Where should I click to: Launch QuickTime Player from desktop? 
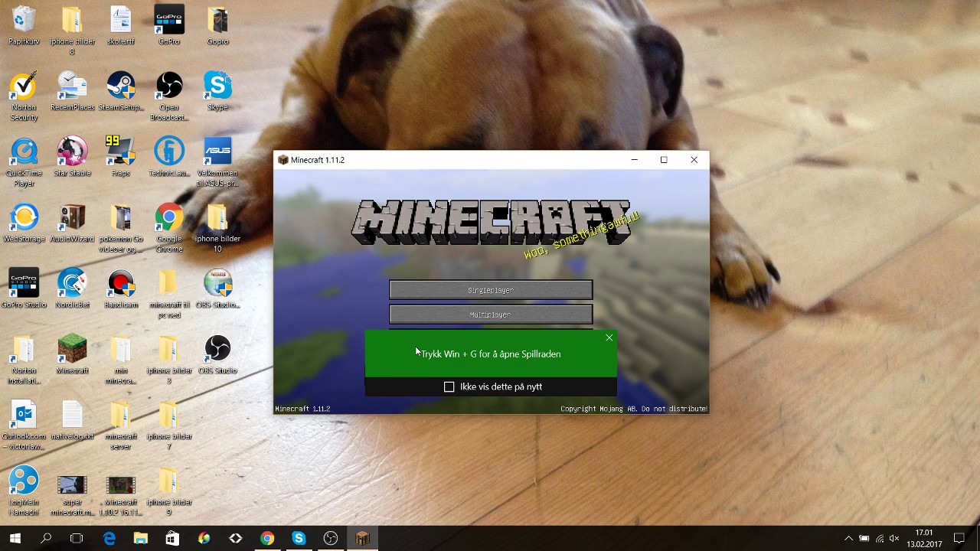(x=24, y=162)
